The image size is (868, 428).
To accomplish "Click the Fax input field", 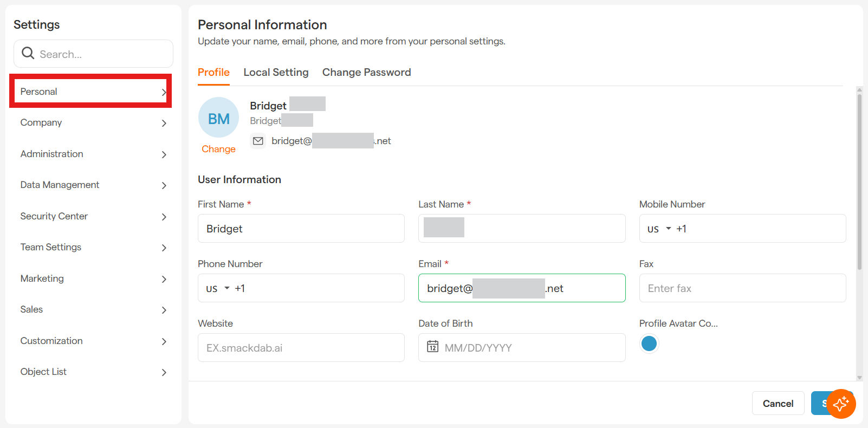I will (742, 288).
